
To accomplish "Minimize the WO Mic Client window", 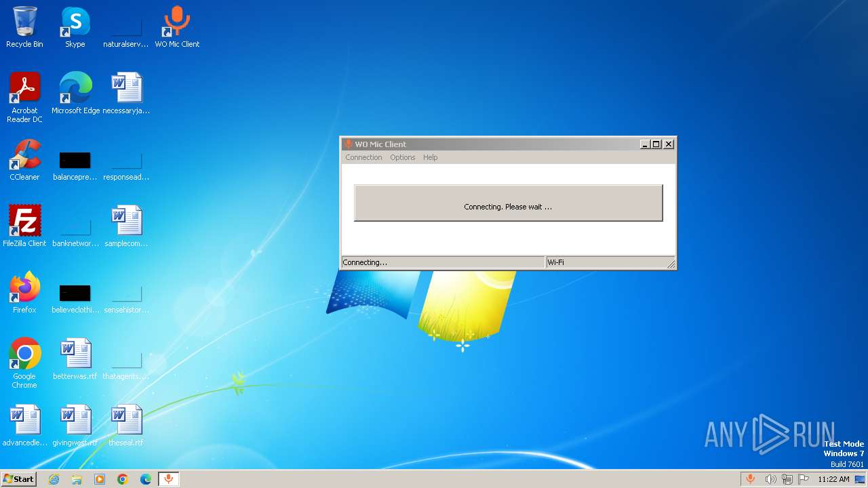I will [x=644, y=144].
